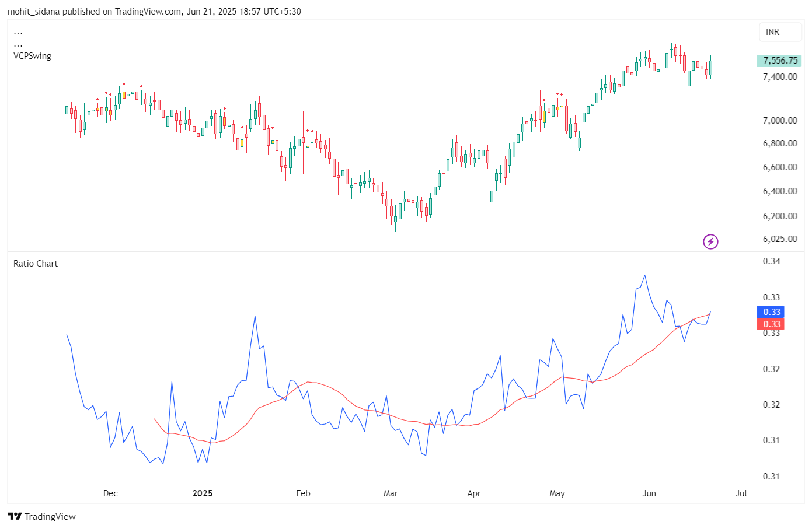Click the blue 0.33 ratio value tag
The width and height of the screenshot is (812, 529).
772,312
